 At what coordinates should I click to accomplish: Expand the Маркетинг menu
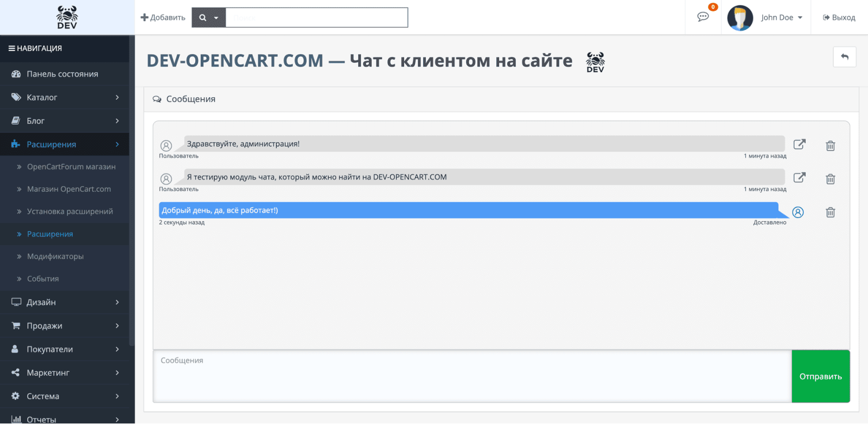(65, 372)
